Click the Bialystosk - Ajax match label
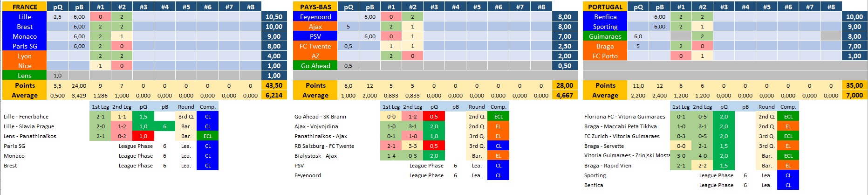The width and height of the screenshot is (868, 195). tap(315, 156)
